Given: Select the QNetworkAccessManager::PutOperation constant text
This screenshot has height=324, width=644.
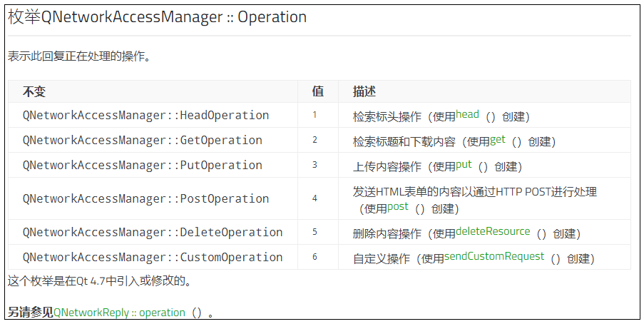Looking at the screenshot, I should [x=143, y=166].
